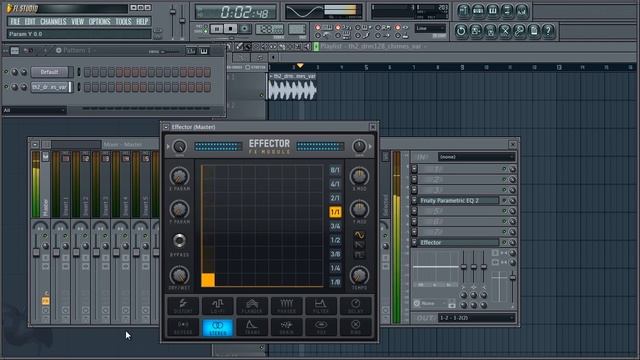Toggle the first red recording option LED
640x360 pixels.
[318, 27]
